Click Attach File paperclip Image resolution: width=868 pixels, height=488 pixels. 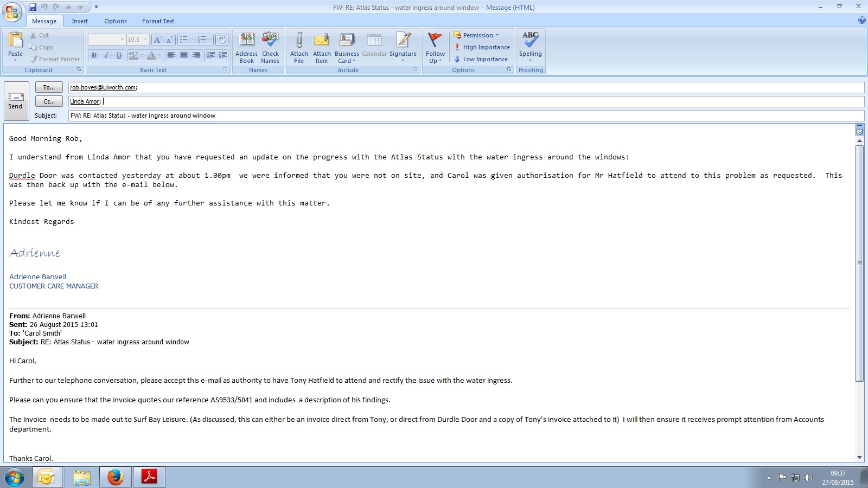tap(299, 48)
